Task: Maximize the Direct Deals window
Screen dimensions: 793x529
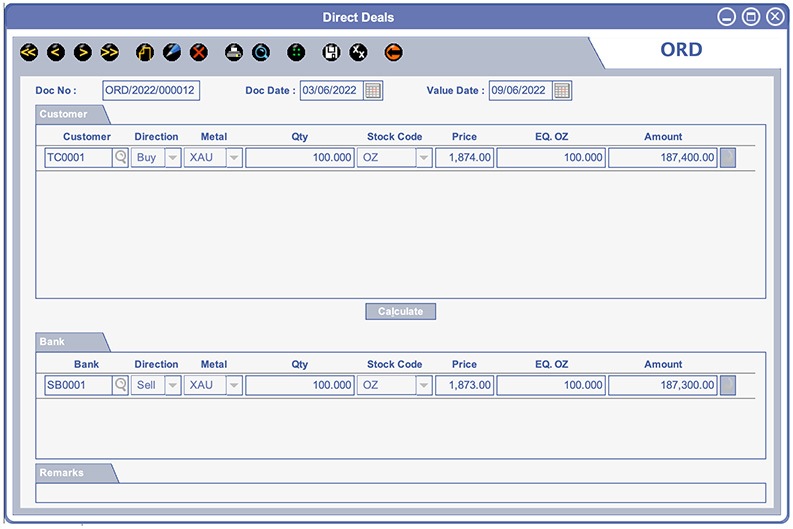Action: coord(751,17)
